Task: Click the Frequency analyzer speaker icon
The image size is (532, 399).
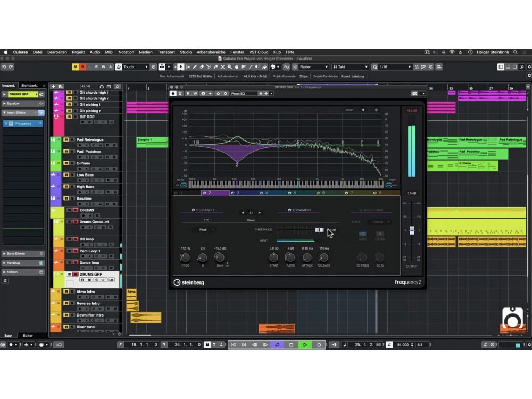Action: [363, 110]
